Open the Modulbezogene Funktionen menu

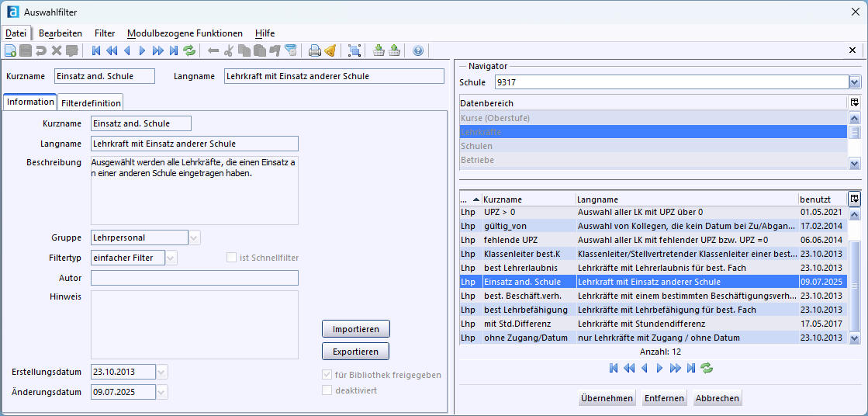point(185,33)
